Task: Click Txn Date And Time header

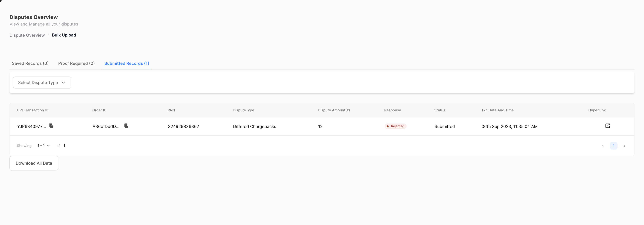Action: [497, 110]
